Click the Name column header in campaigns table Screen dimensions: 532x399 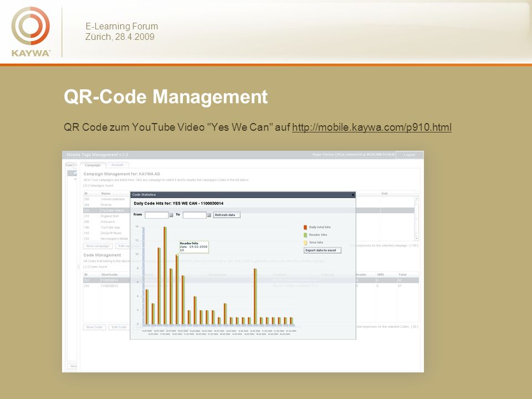[x=106, y=193]
